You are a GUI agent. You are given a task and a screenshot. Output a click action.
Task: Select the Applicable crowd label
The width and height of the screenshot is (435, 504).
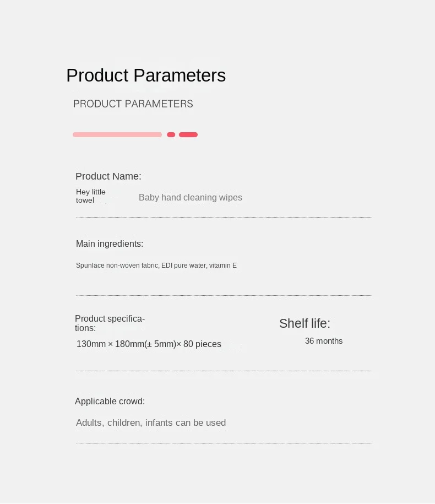coord(110,402)
